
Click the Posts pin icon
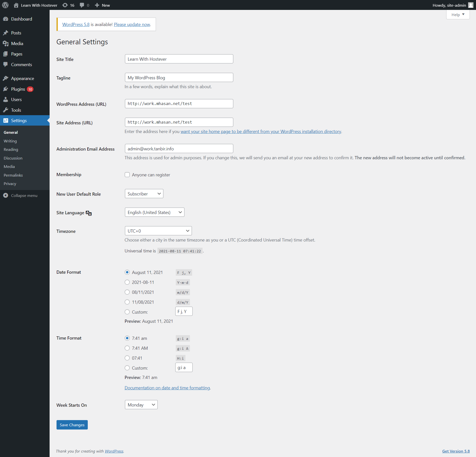[x=6, y=33]
